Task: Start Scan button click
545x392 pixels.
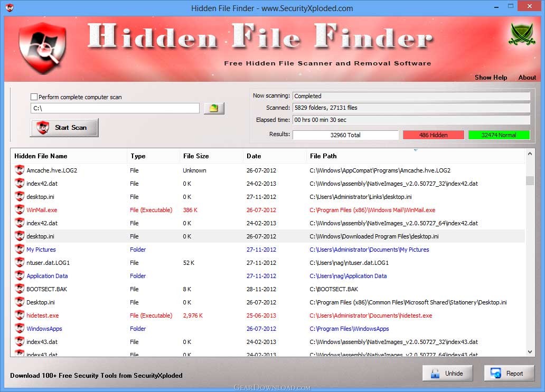Action: click(64, 128)
